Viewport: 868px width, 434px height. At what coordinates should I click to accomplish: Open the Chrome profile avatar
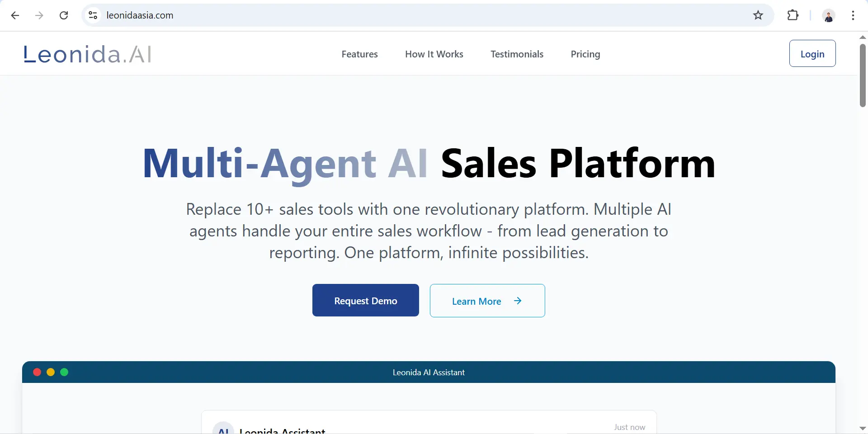pos(829,15)
